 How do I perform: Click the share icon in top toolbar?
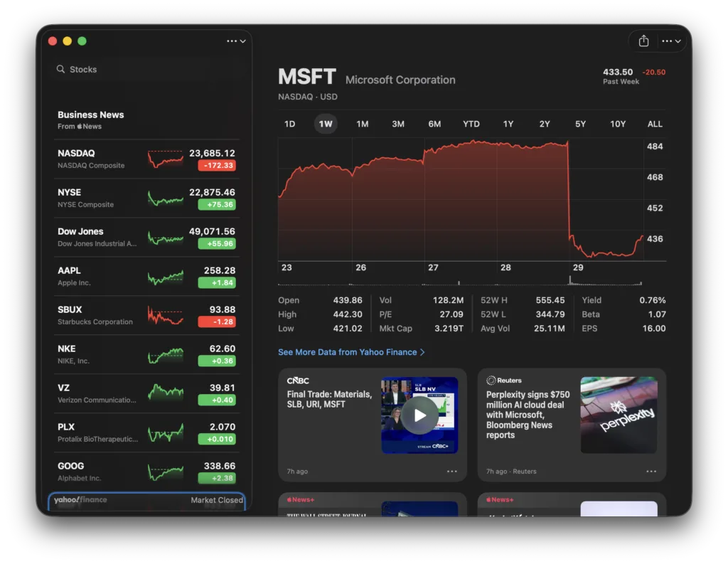[x=643, y=41]
